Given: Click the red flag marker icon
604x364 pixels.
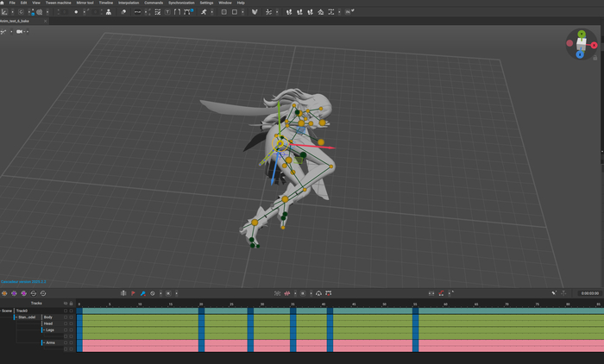Looking at the screenshot, I should coord(133,293).
